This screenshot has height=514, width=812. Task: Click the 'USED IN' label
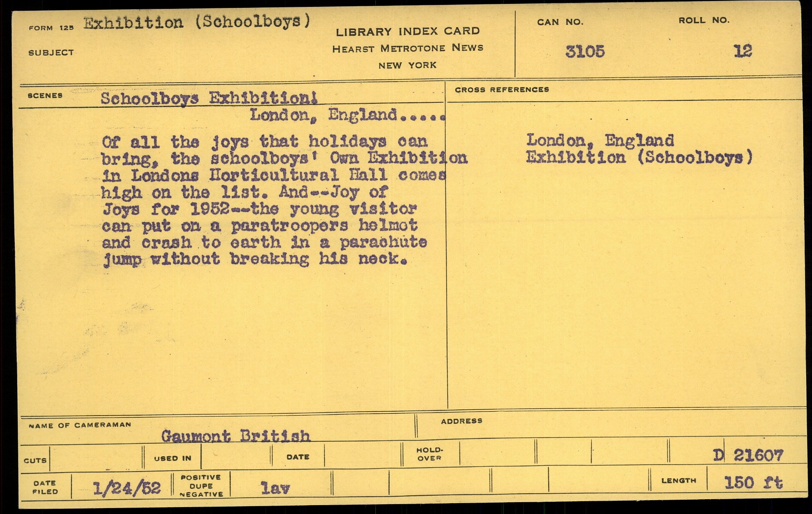[172, 458]
